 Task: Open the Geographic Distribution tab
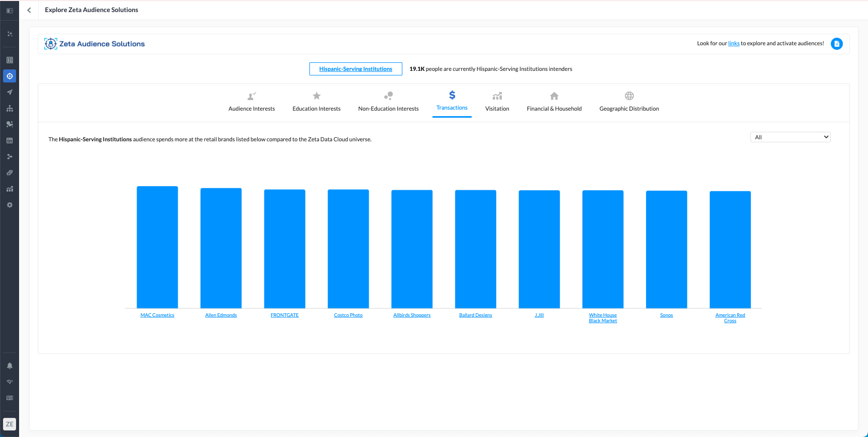[x=629, y=102]
